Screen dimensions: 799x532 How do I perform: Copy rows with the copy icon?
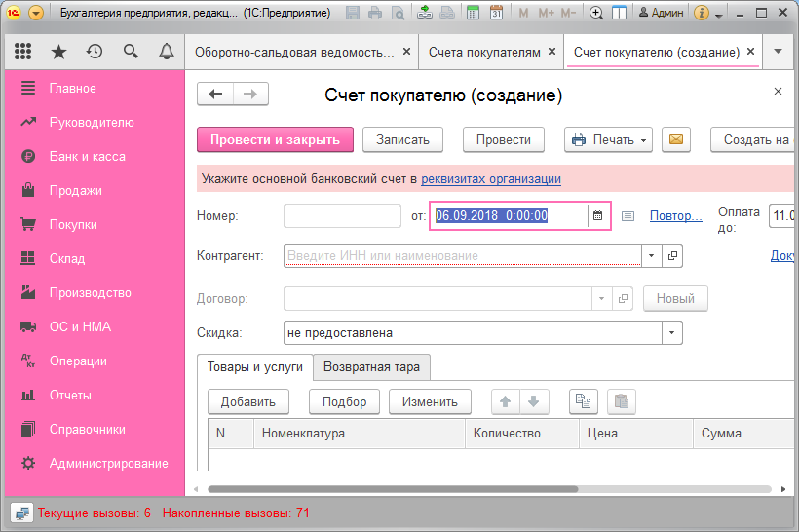coord(583,401)
